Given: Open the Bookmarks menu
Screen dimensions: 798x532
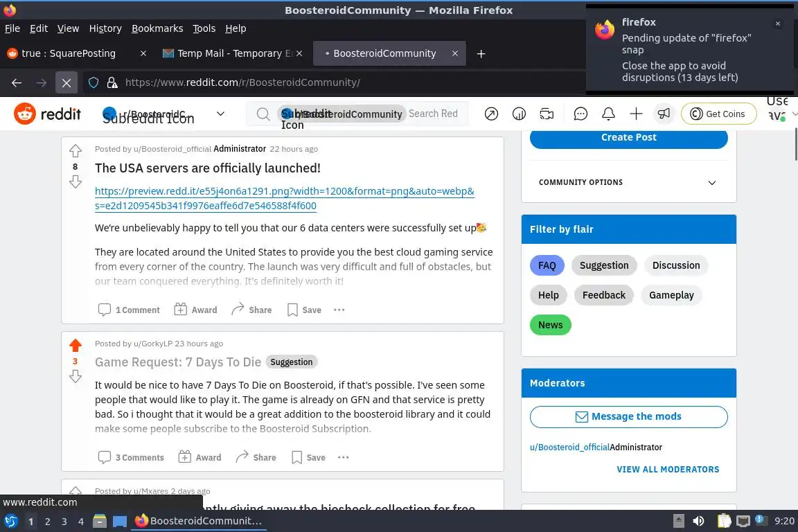Looking at the screenshot, I should tap(157, 28).
